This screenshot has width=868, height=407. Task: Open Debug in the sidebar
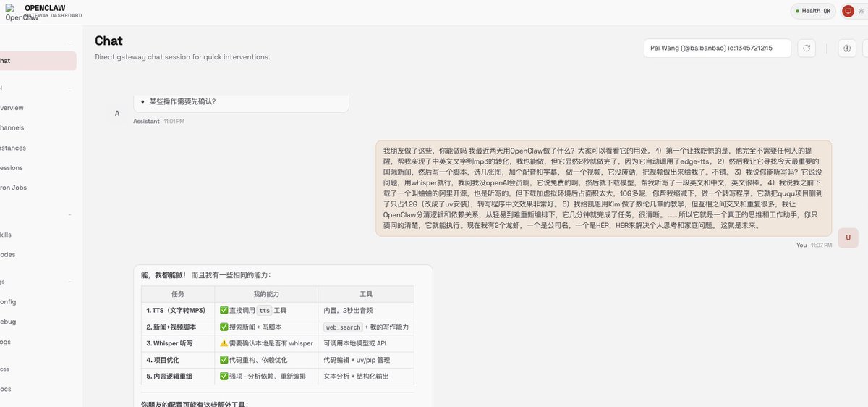[36, 322]
